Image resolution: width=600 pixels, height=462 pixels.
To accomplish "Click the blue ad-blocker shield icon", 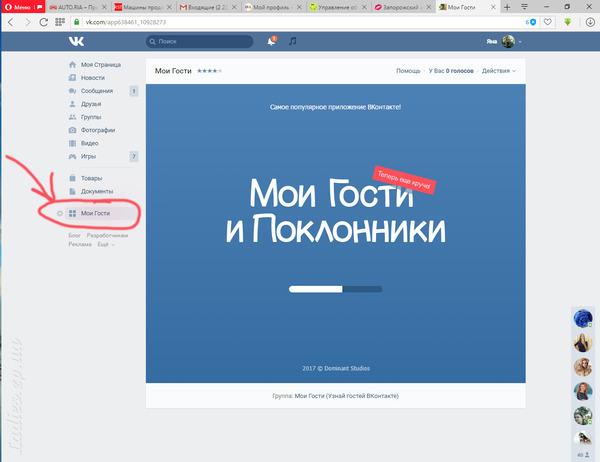I will coord(533,22).
